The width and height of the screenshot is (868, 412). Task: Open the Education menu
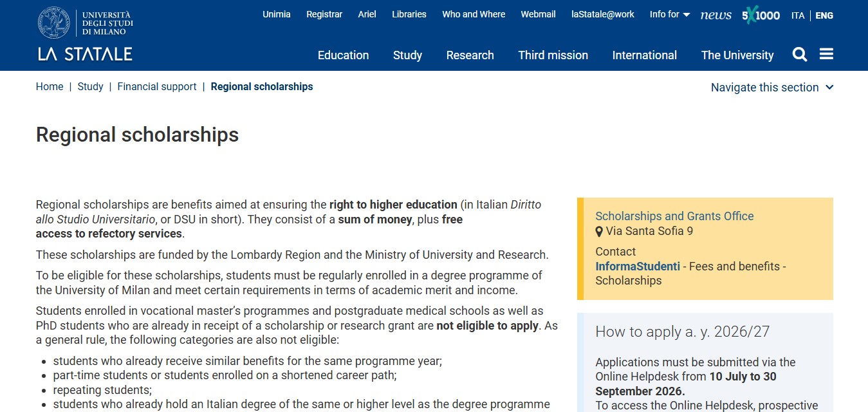[343, 55]
